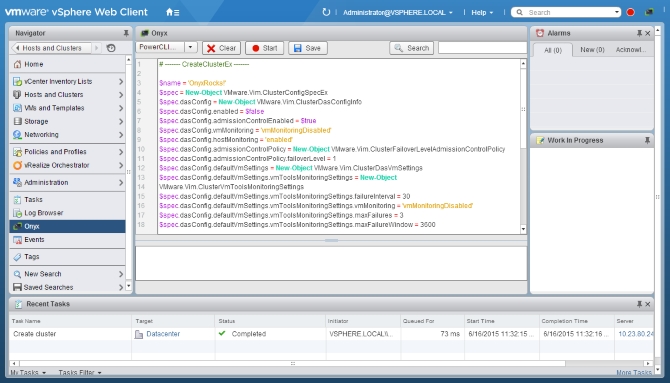Click the Policies and Profiles icon
The image size is (670, 383).
[17, 152]
